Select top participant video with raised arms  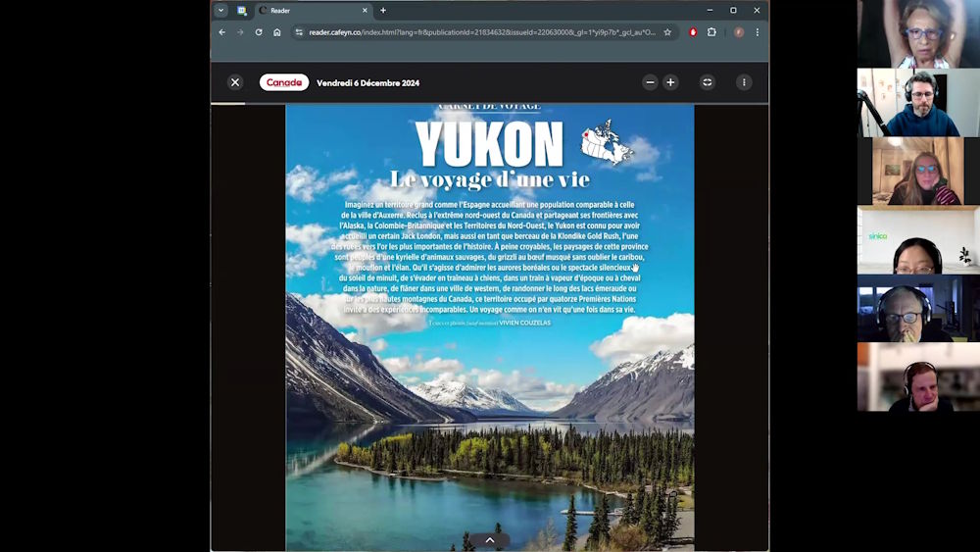click(x=918, y=33)
